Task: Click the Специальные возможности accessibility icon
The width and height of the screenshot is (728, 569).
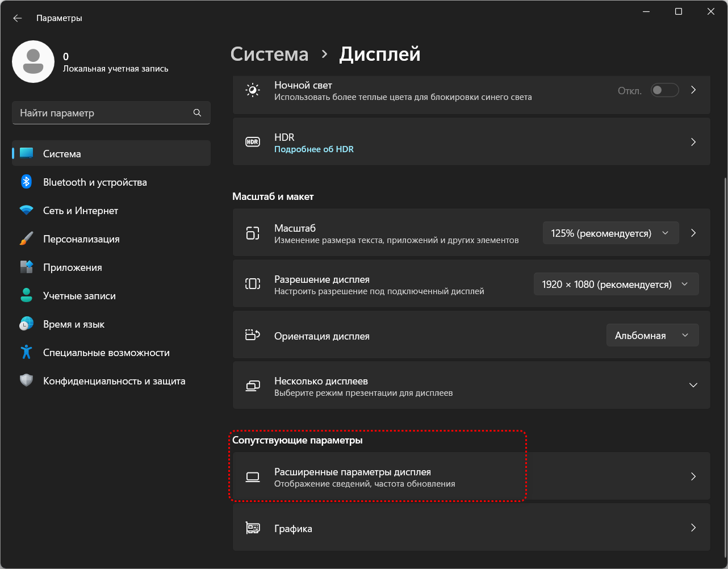Action: point(26,353)
